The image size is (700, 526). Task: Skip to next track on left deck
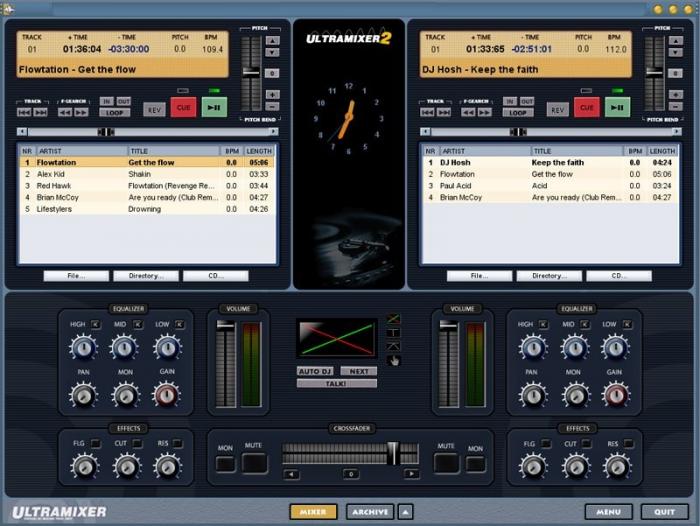coord(41,113)
